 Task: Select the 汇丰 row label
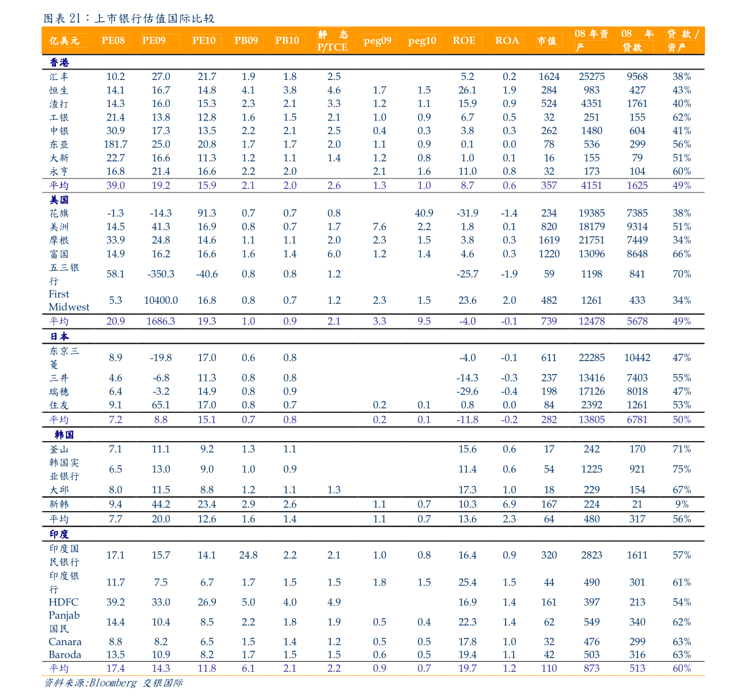click(59, 77)
